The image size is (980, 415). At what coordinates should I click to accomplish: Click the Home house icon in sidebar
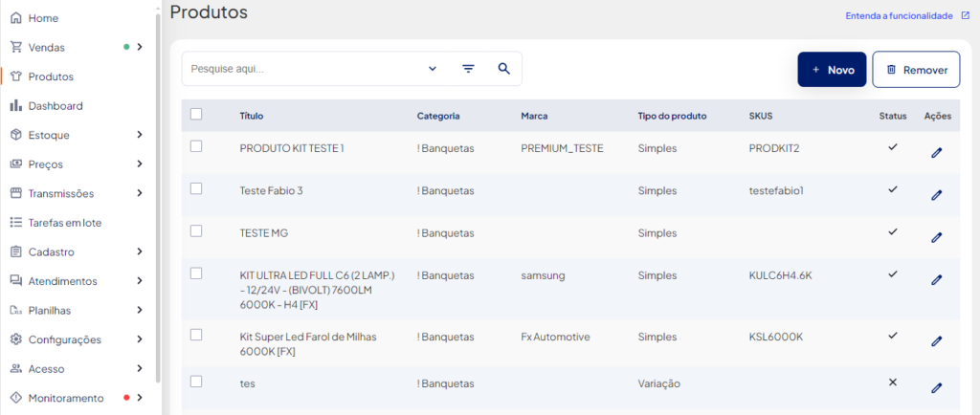pos(16,18)
